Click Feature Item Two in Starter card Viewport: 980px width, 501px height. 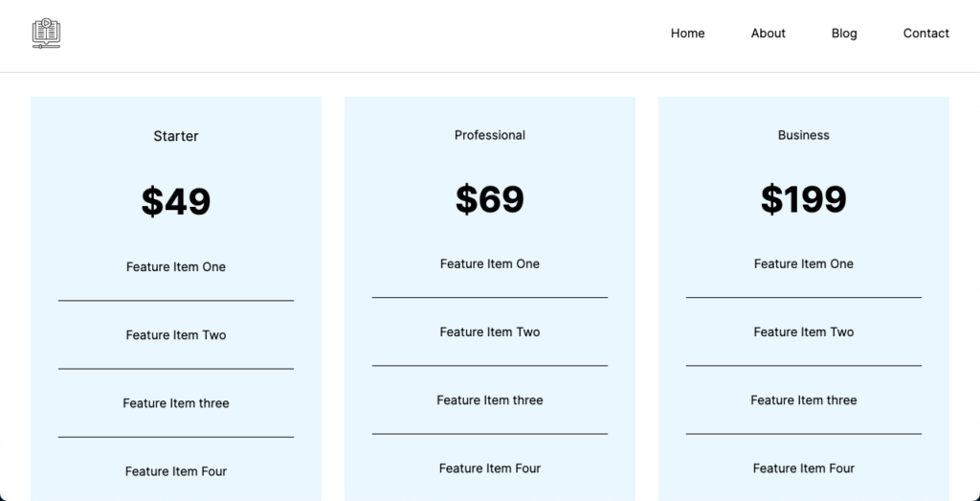(x=176, y=335)
